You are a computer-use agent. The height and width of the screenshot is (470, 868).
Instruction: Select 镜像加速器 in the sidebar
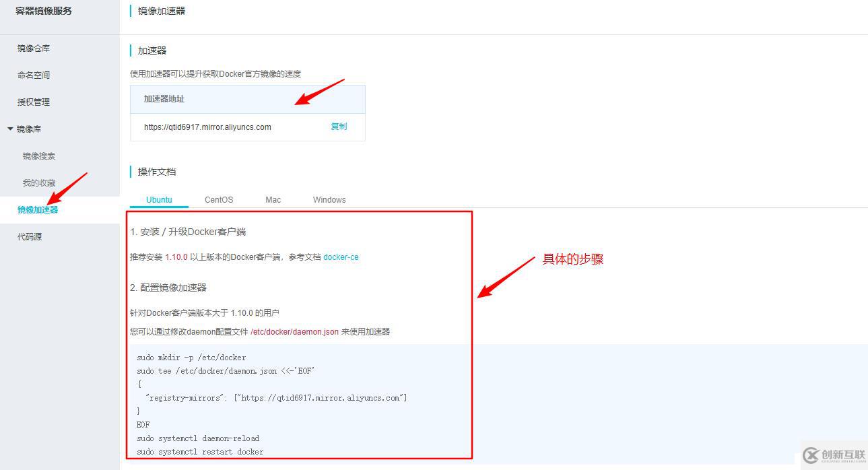point(38,210)
